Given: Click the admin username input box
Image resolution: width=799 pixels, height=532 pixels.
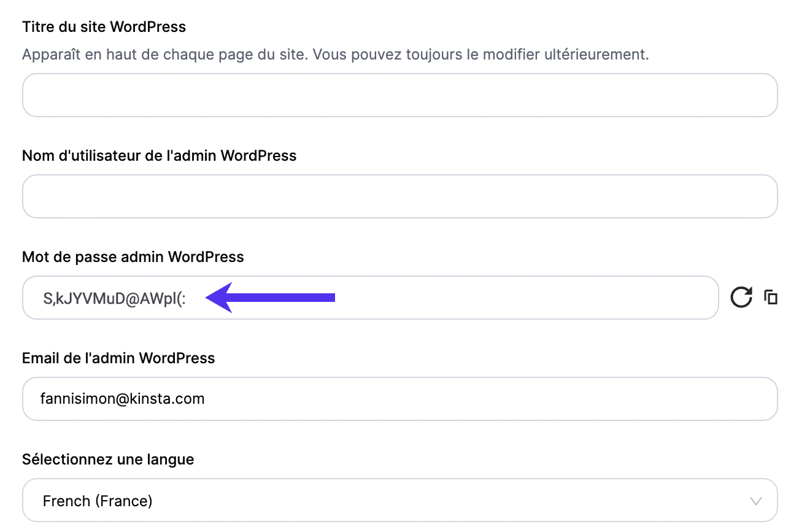Looking at the screenshot, I should coord(399,196).
